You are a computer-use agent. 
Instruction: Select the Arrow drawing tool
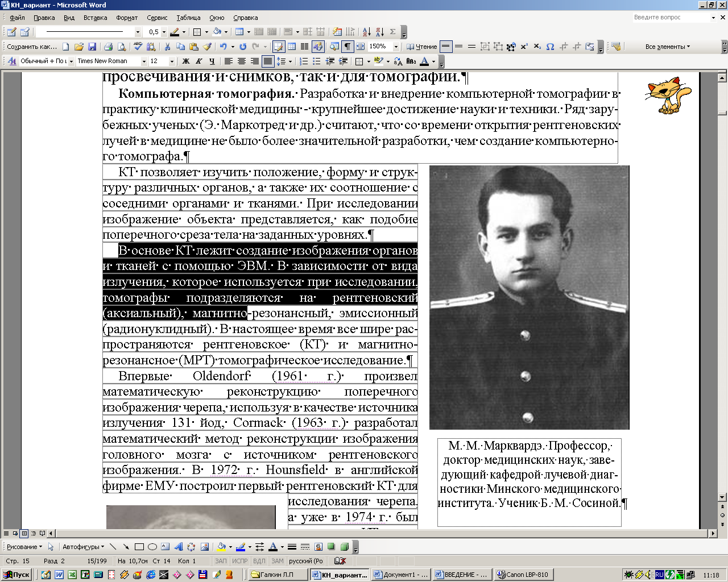[x=126, y=547]
